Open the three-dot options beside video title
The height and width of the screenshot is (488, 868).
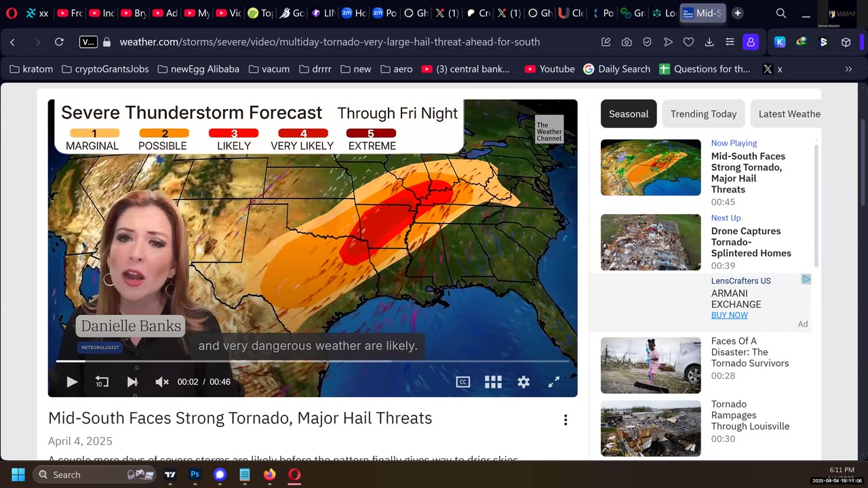pyautogui.click(x=566, y=420)
